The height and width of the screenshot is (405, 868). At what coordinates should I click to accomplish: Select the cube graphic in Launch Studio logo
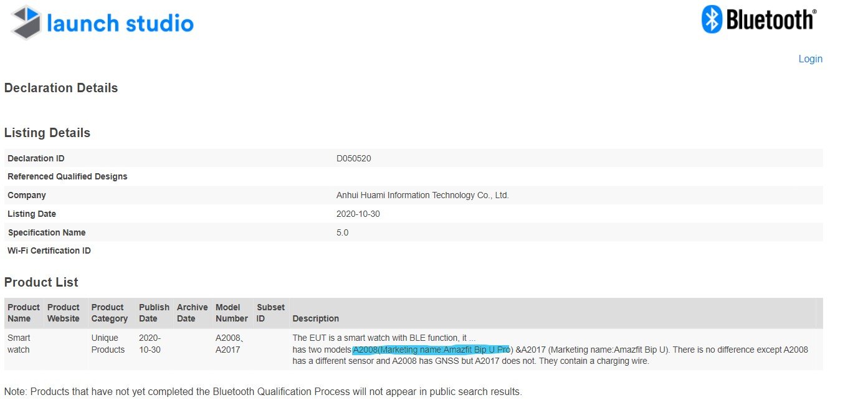point(25,22)
